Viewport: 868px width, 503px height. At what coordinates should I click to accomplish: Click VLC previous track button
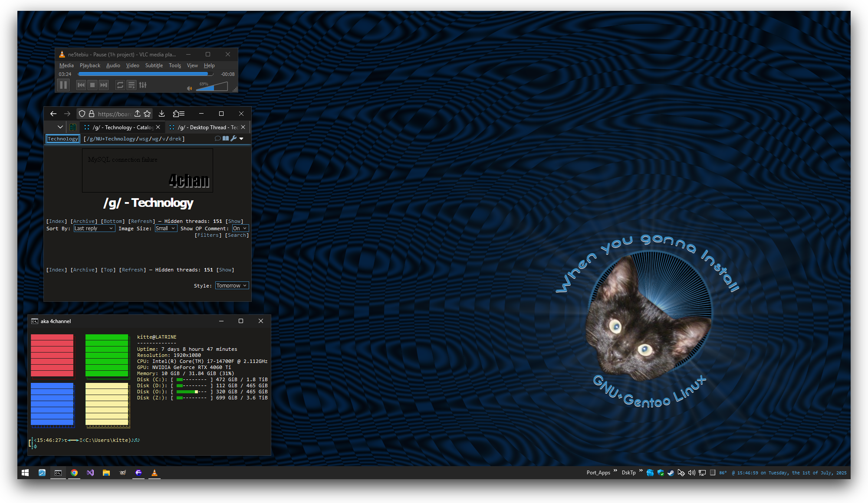tap(81, 85)
